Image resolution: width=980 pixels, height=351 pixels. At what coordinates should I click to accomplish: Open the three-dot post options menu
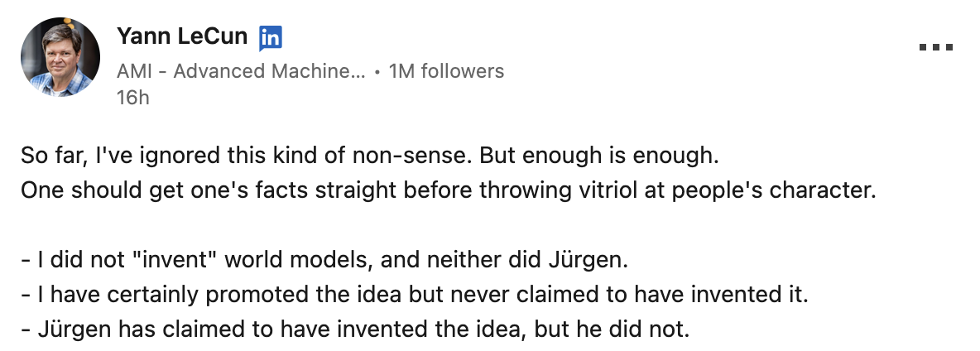pos(936,47)
